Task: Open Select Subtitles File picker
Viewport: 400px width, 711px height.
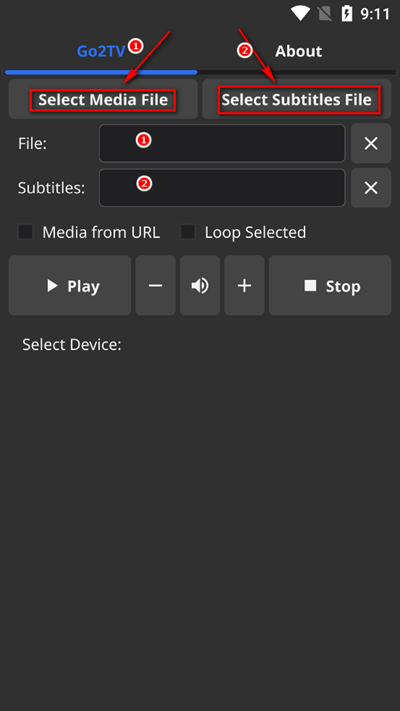Action: 297,99
